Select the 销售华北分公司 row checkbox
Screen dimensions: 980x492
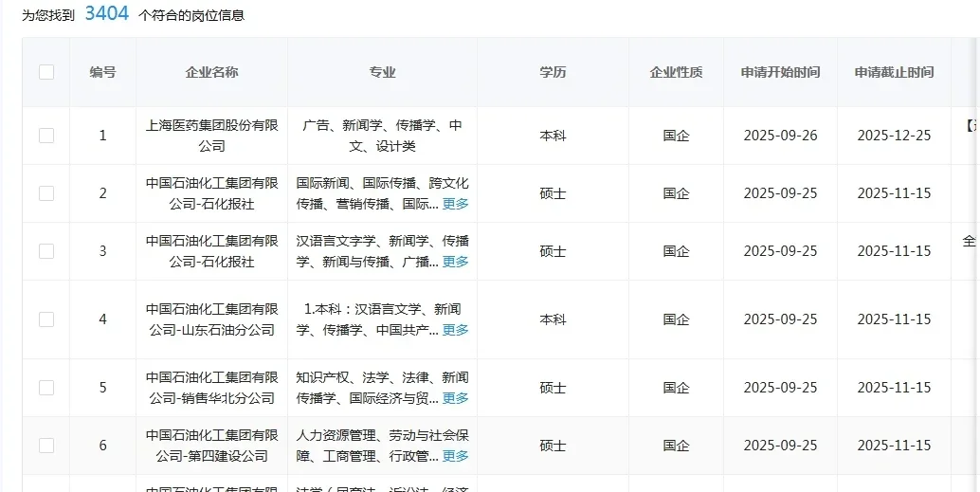[x=46, y=388]
